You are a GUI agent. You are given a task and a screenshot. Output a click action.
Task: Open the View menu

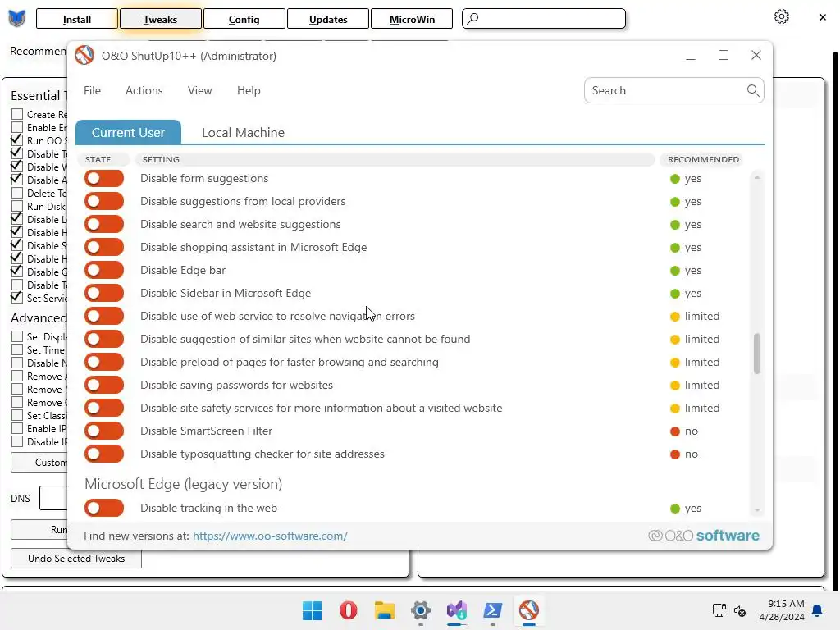[x=200, y=90]
